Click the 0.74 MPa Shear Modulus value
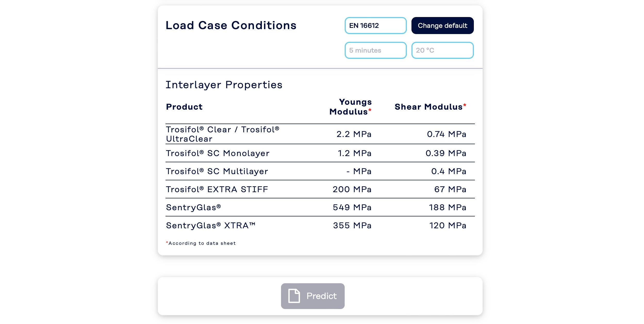 click(447, 134)
